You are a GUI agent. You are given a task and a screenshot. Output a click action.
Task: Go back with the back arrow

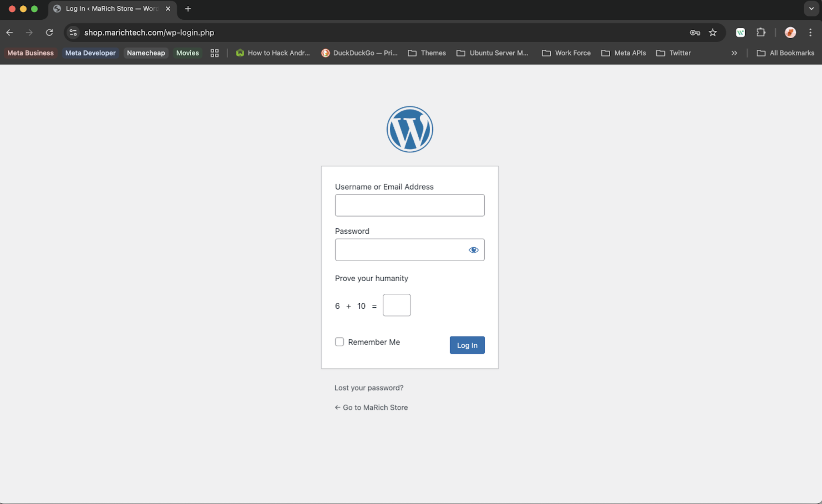click(10, 32)
